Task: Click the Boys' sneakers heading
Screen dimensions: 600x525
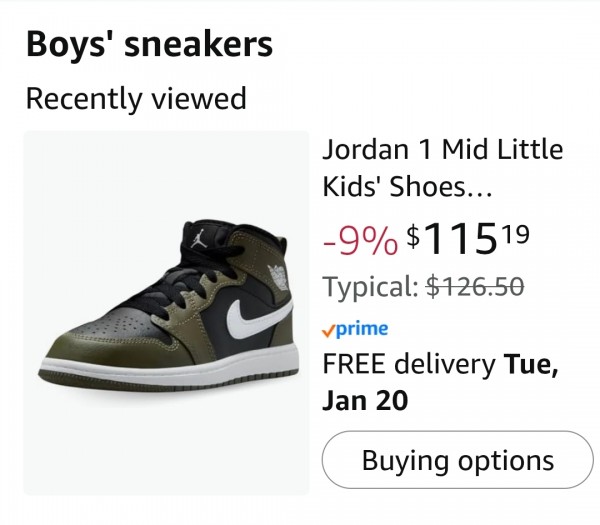Action: [x=149, y=45]
